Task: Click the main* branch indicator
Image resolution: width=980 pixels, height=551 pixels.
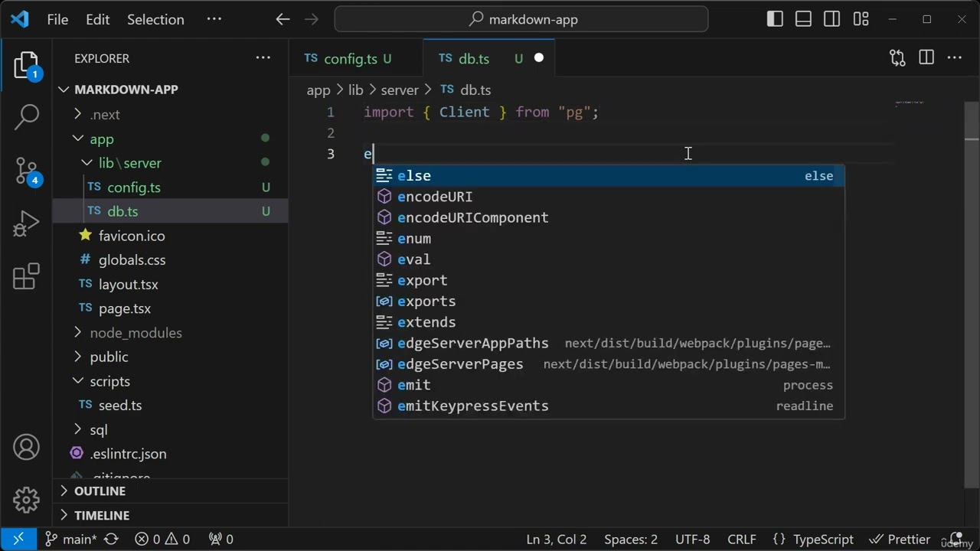Action: tap(70, 540)
